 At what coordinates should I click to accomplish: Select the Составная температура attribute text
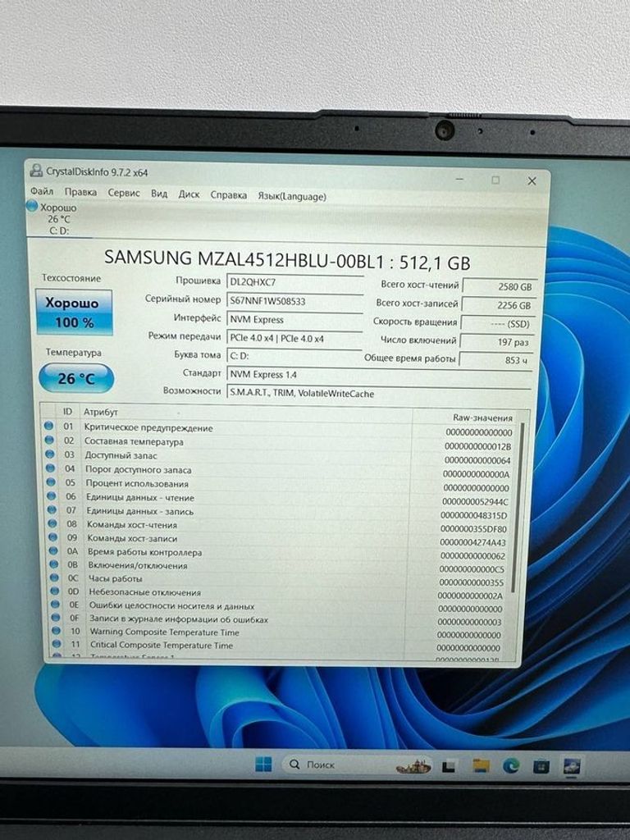click(134, 441)
